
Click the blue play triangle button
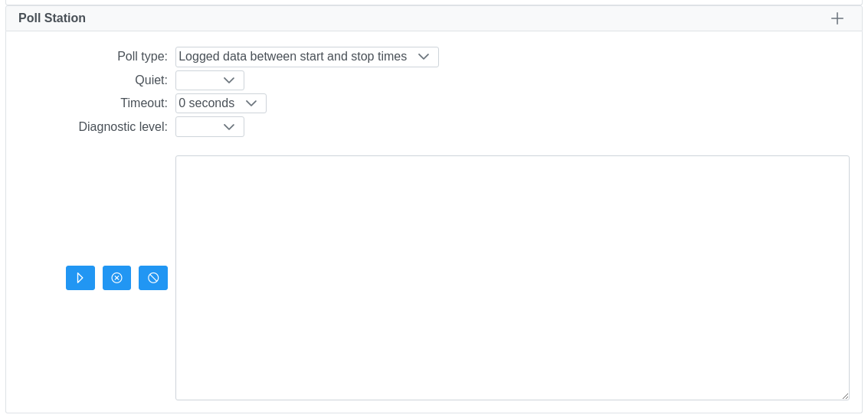tap(80, 278)
